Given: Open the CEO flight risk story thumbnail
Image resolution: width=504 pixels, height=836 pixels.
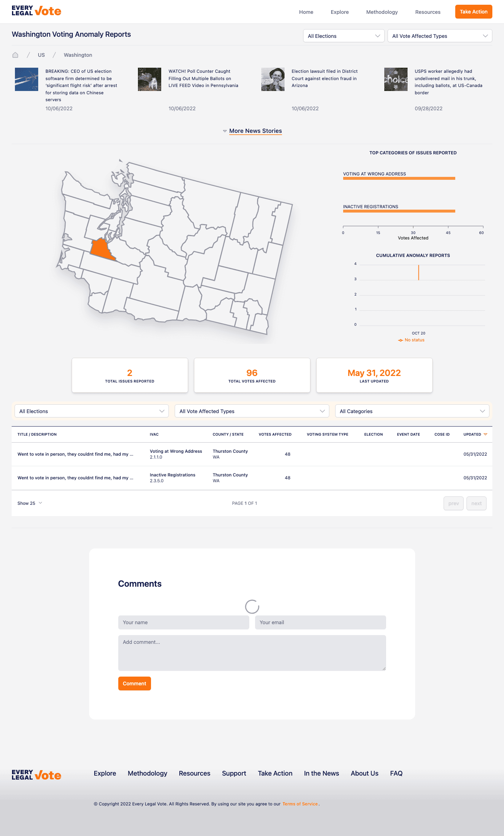Looking at the screenshot, I should 27,79.
